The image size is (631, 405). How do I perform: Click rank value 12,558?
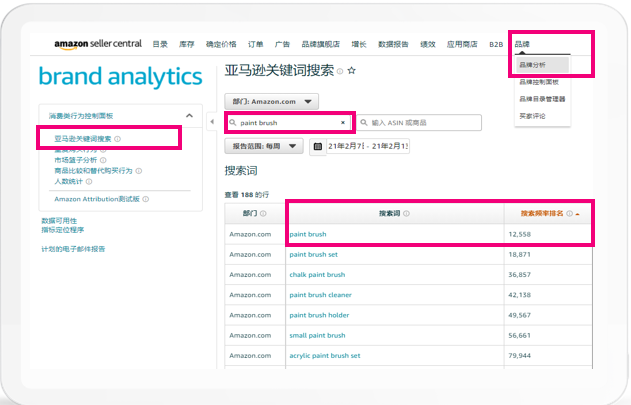coord(520,234)
